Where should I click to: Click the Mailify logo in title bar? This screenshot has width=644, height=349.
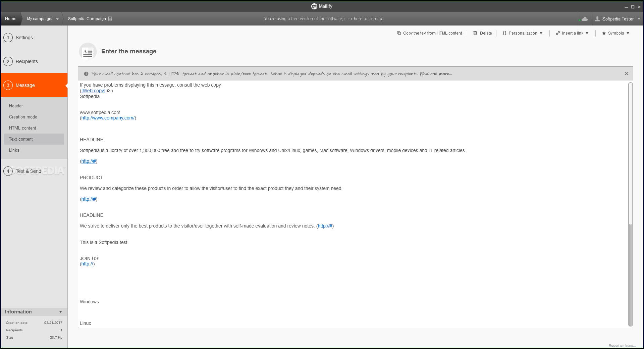coord(322,6)
